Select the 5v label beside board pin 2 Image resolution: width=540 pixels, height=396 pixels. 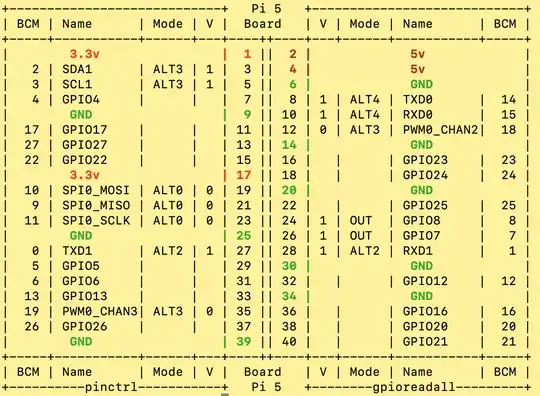418,54
